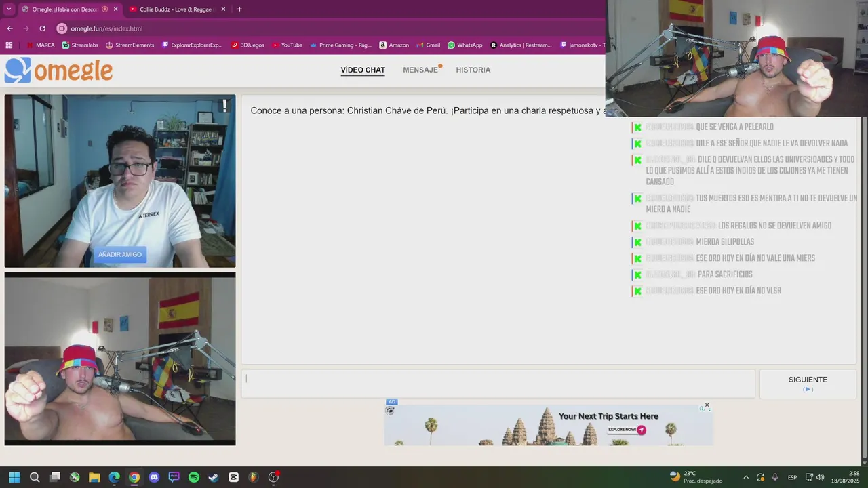This screenshot has height=488, width=868.
Task: Focus the chat message input field
Action: coord(498,384)
